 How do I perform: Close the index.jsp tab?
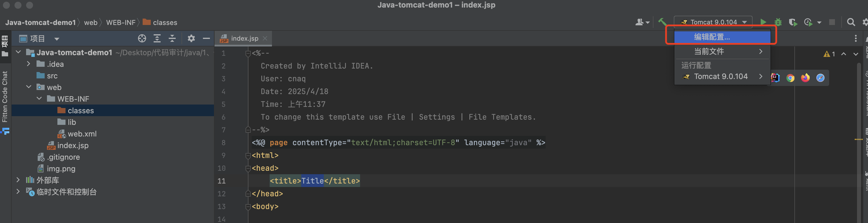point(265,38)
